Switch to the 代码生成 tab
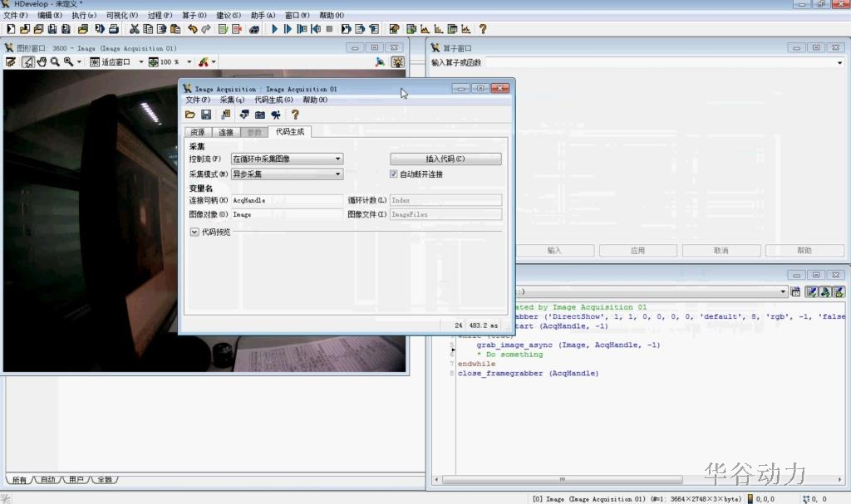The height and width of the screenshot is (504, 851). pos(290,132)
